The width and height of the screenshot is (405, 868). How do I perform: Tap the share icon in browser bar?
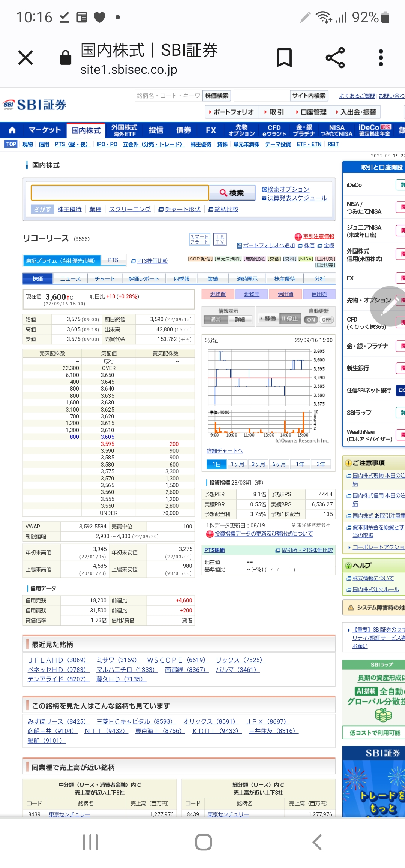coord(335,58)
